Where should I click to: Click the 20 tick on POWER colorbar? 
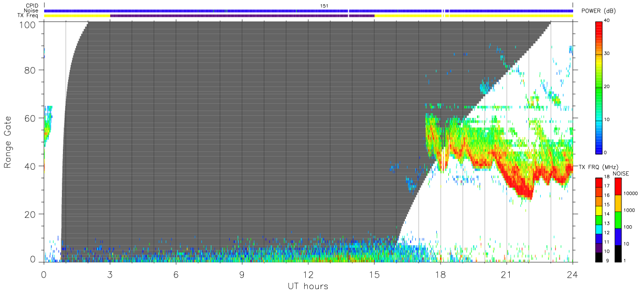pos(607,86)
